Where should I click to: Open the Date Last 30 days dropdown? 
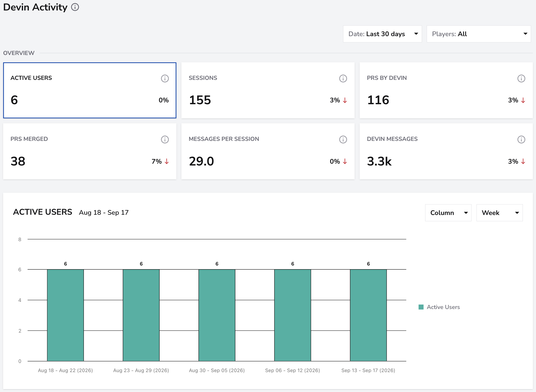[x=382, y=34]
